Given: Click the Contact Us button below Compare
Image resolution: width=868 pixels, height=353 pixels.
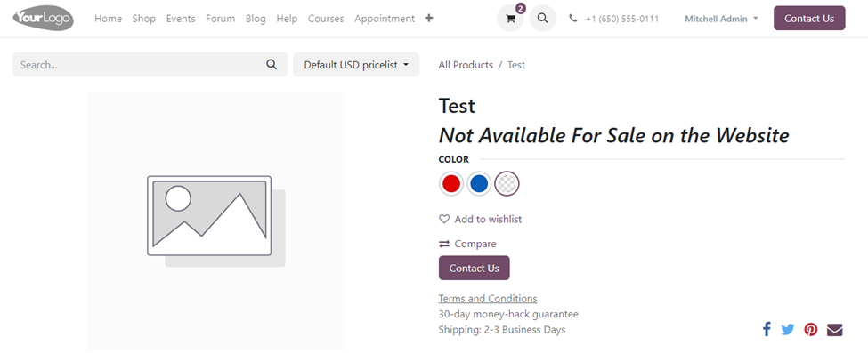Looking at the screenshot, I should (474, 268).
